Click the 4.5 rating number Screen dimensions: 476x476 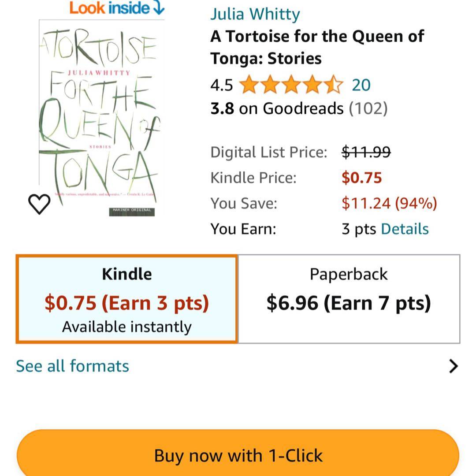tap(222, 85)
